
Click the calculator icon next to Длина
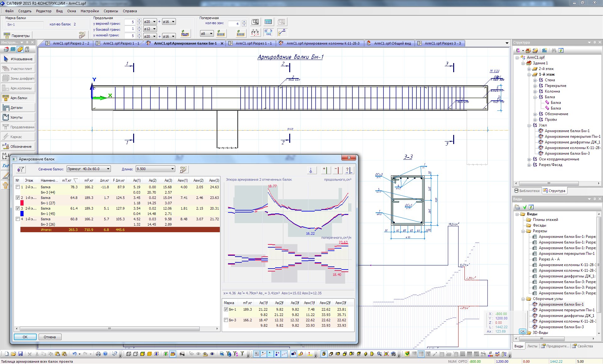click(x=183, y=169)
